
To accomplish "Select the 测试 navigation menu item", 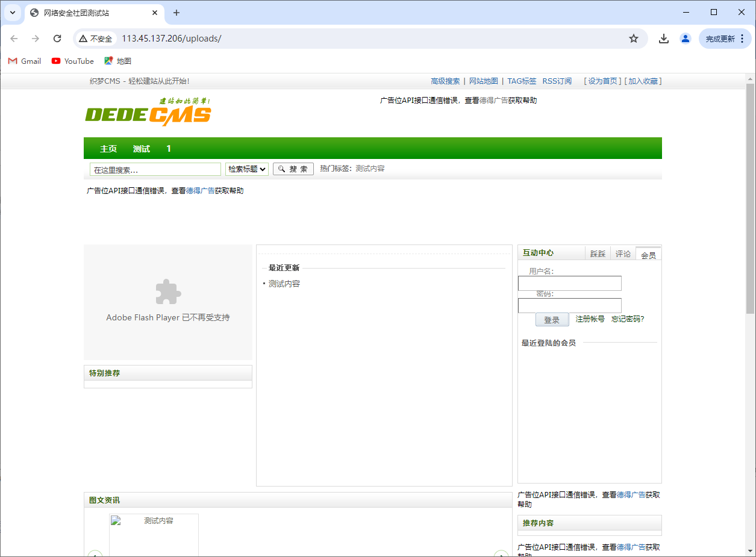I will pyautogui.click(x=142, y=149).
